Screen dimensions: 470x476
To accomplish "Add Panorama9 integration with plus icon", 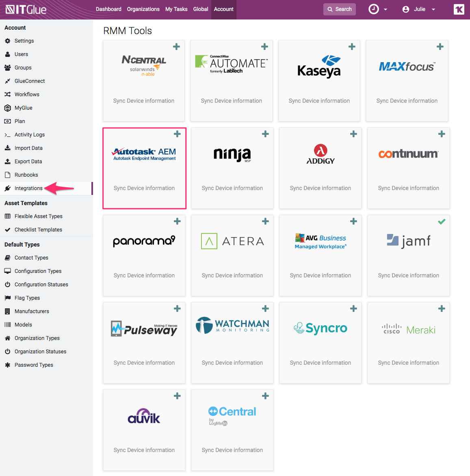I will (x=177, y=221).
